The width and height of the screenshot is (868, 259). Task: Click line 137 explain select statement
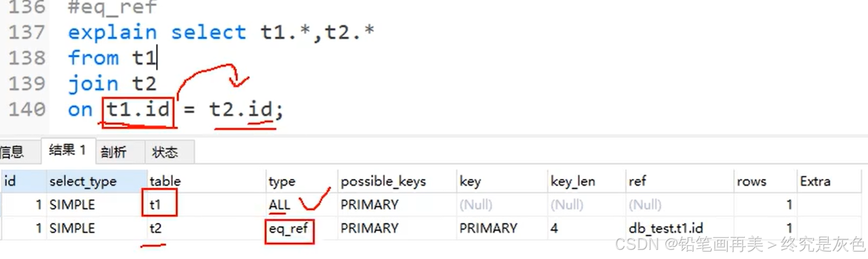point(221,32)
